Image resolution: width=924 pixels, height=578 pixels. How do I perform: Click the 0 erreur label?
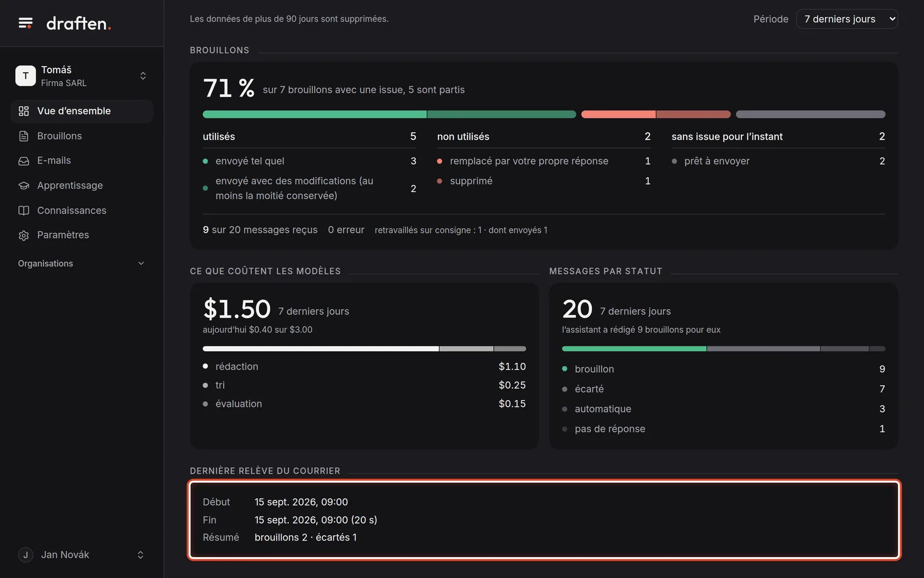pos(346,230)
